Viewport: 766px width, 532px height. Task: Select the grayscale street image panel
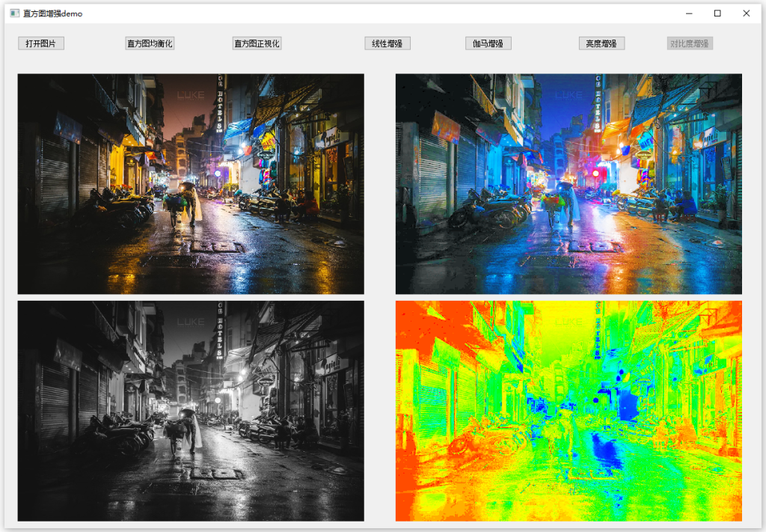tap(191, 411)
